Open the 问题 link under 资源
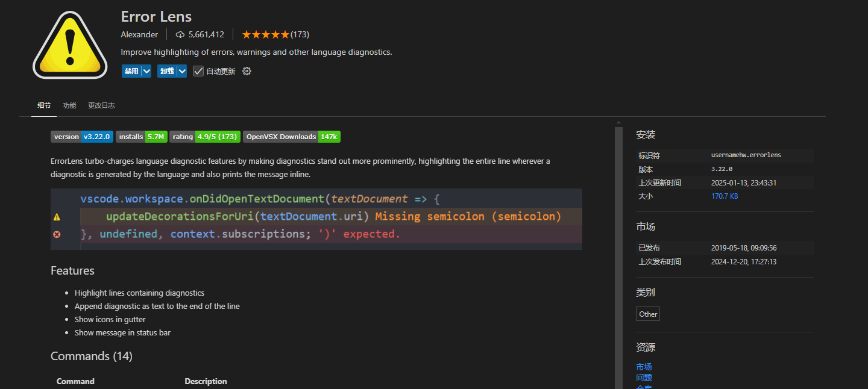Image resolution: width=868 pixels, height=389 pixels. click(x=644, y=378)
